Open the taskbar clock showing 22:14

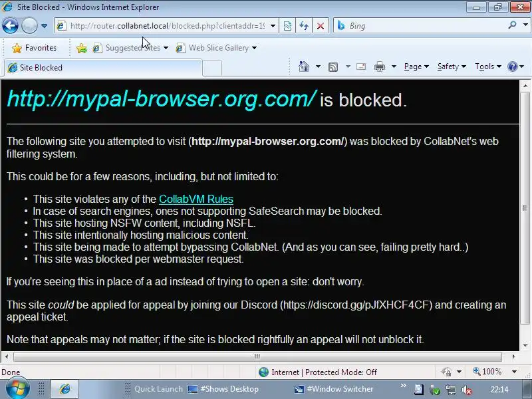point(499,390)
